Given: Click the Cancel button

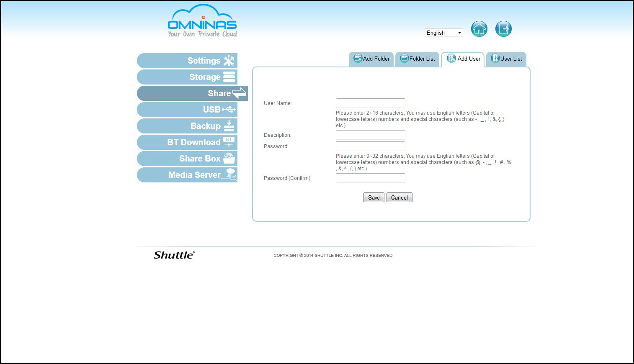Looking at the screenshot, I should coord(399,197).
